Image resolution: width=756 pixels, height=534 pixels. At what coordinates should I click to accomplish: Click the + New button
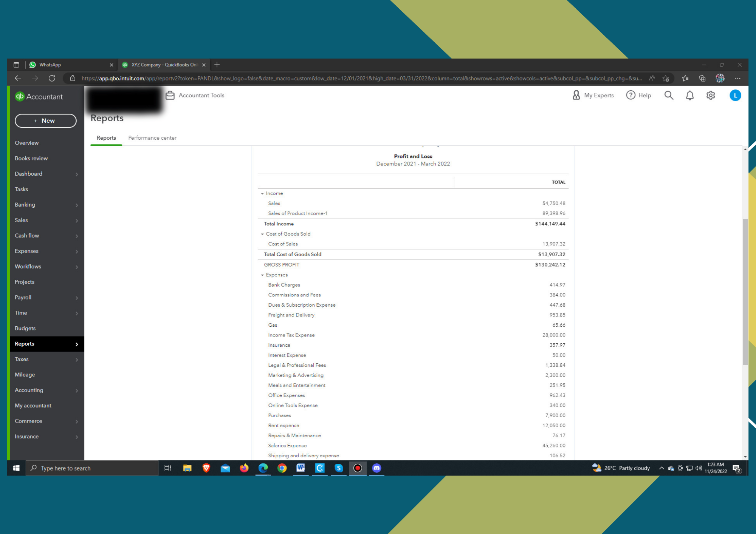pyautogui.click(x=45, y=120)
